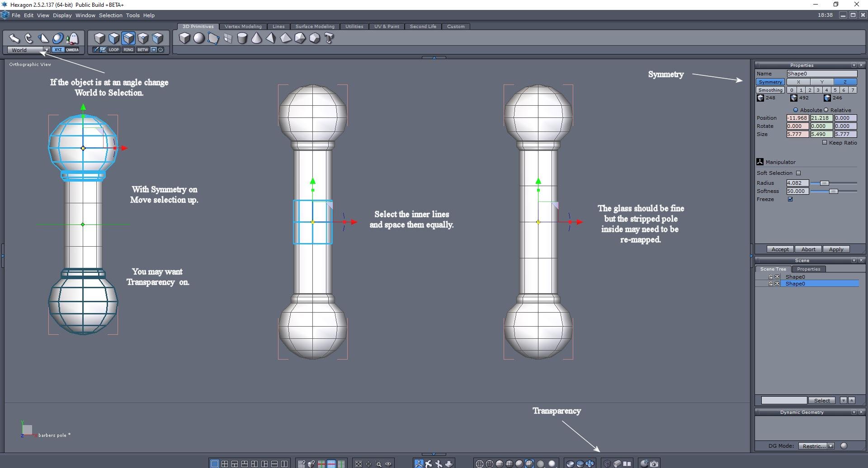Click the Name input field
The width and height of the screenshot is (868, 468).
(x=822, y=74)
